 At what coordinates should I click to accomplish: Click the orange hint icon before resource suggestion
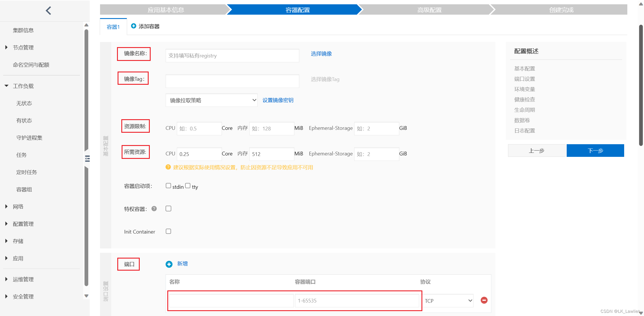pyautogui.click(x=168, y=167)
